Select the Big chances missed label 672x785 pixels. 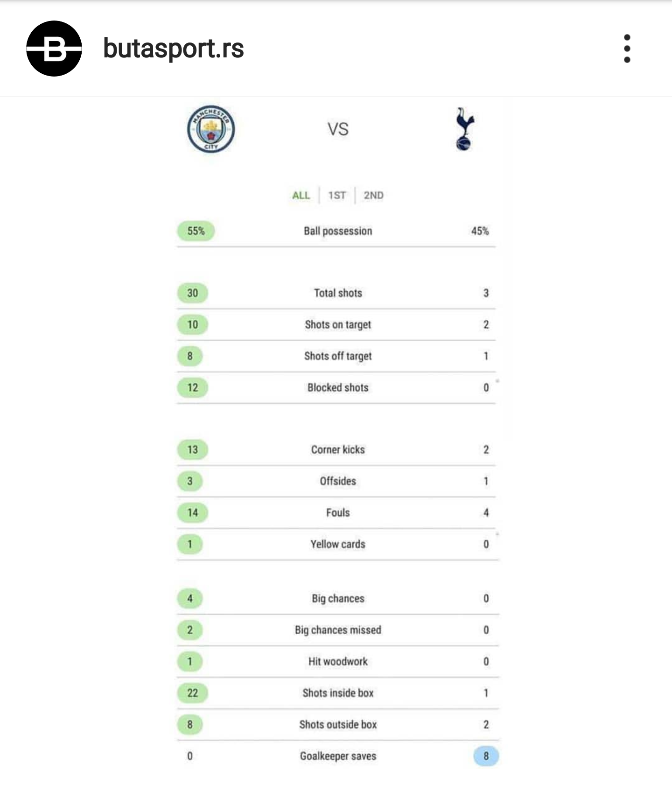(x=338, y=630)
